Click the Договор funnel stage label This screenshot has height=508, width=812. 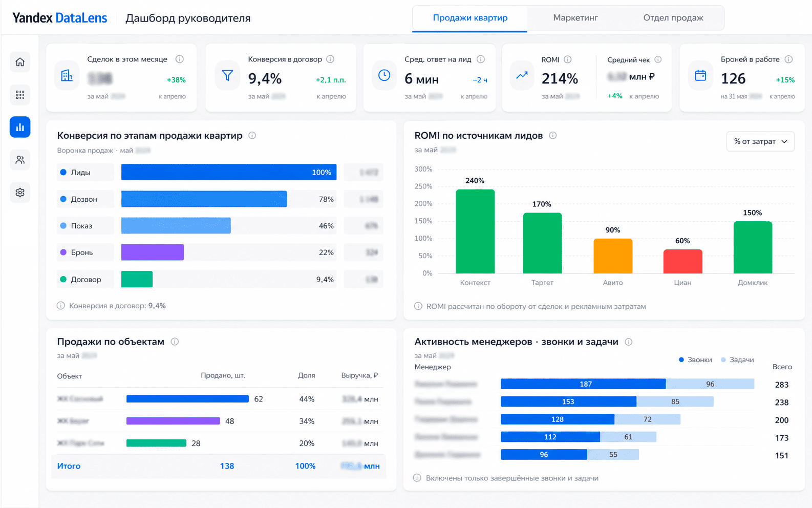coord(85,280)
